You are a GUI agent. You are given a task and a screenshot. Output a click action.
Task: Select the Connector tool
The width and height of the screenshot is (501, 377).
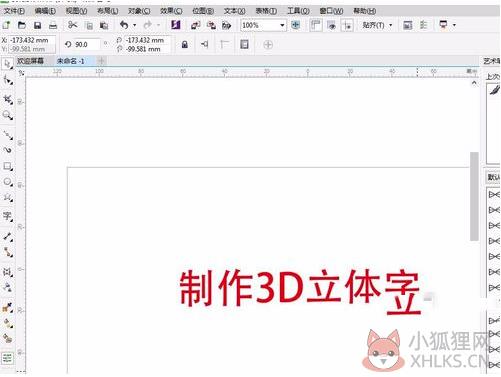point(7,252)
